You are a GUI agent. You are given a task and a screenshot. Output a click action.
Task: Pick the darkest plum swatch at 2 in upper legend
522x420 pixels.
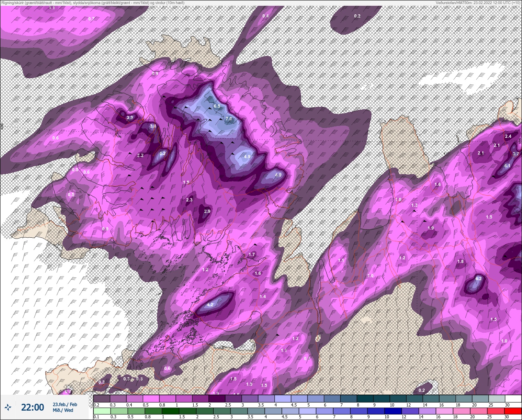[x=217, y=398]
